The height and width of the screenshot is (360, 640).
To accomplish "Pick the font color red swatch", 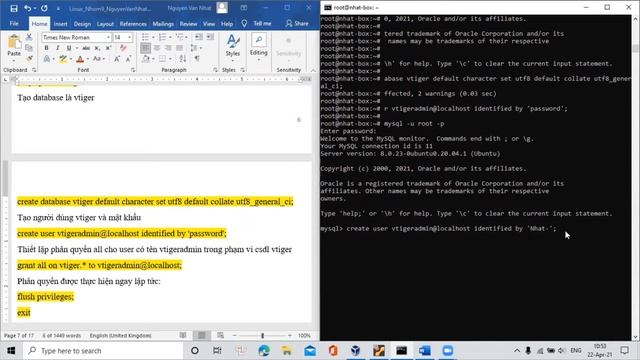I will (80, 59).
